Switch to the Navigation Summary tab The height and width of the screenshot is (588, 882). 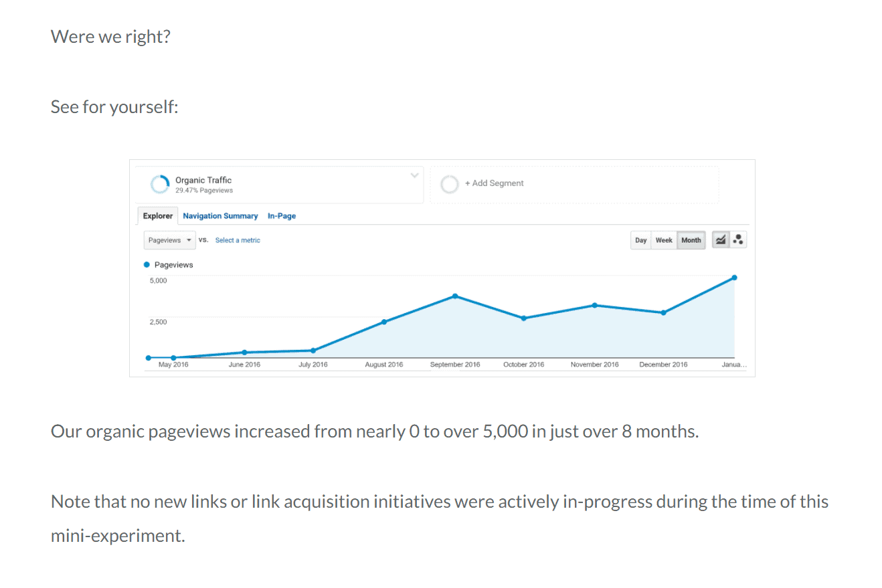point(220,215)
